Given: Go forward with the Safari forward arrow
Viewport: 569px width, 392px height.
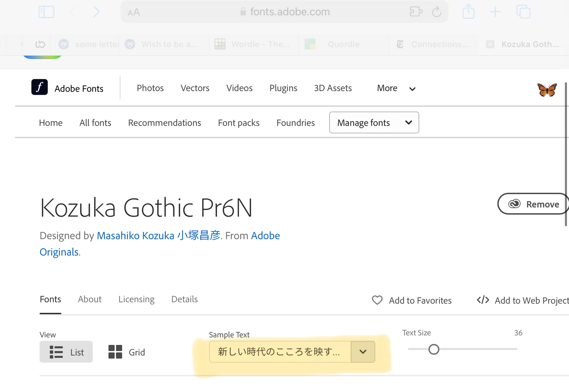Looking at the screenshot, I should 97,12.
